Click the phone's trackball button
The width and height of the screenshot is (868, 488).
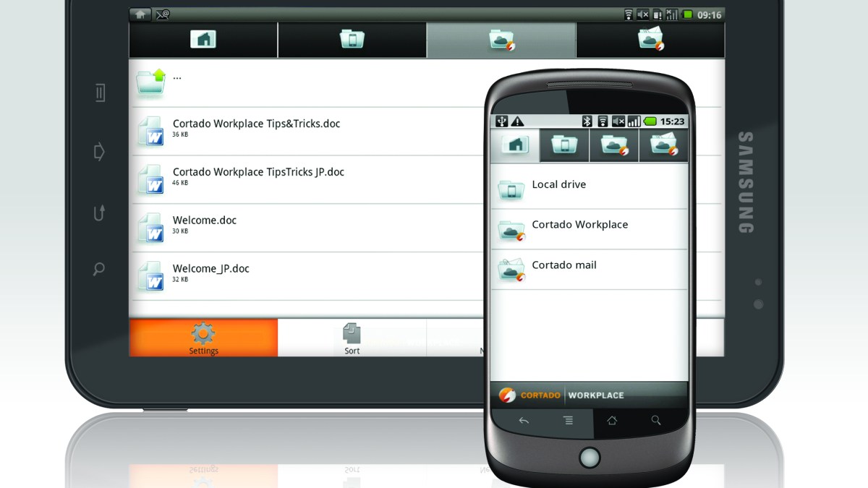click(590, 457)
